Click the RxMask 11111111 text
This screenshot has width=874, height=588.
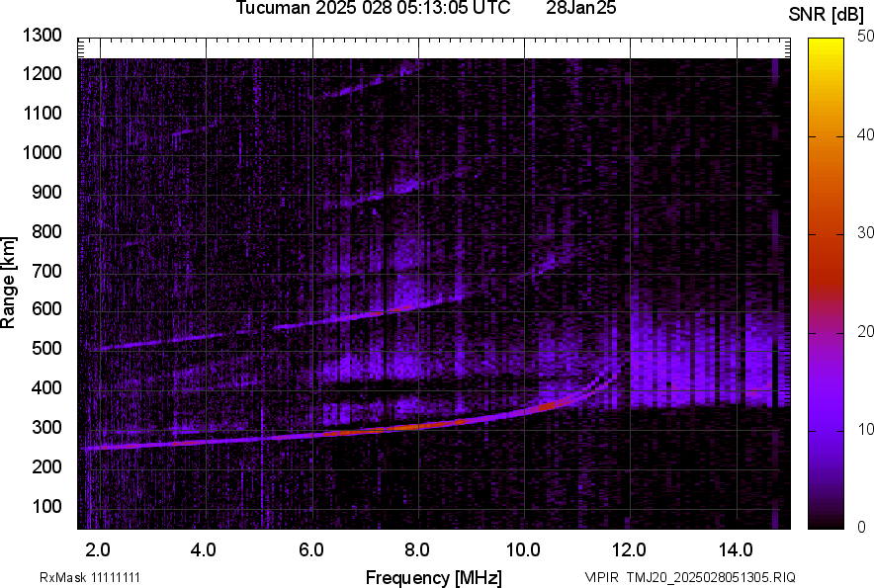click(x=74, y=577)
